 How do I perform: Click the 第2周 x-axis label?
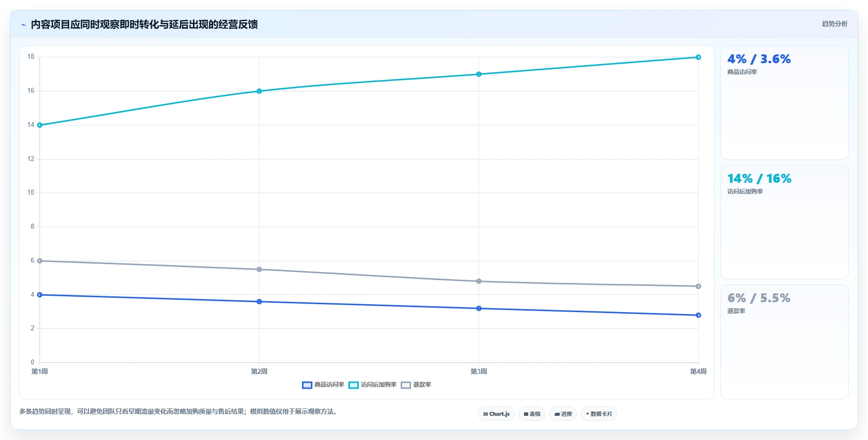(259, 371)
